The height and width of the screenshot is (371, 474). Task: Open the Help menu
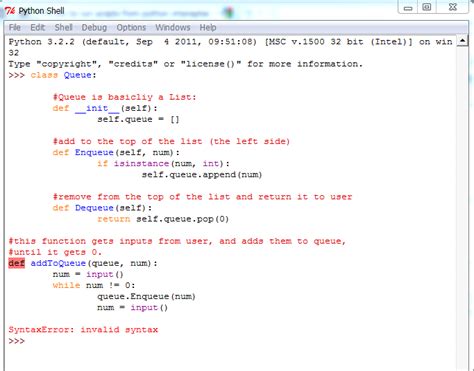click(208, 27)
